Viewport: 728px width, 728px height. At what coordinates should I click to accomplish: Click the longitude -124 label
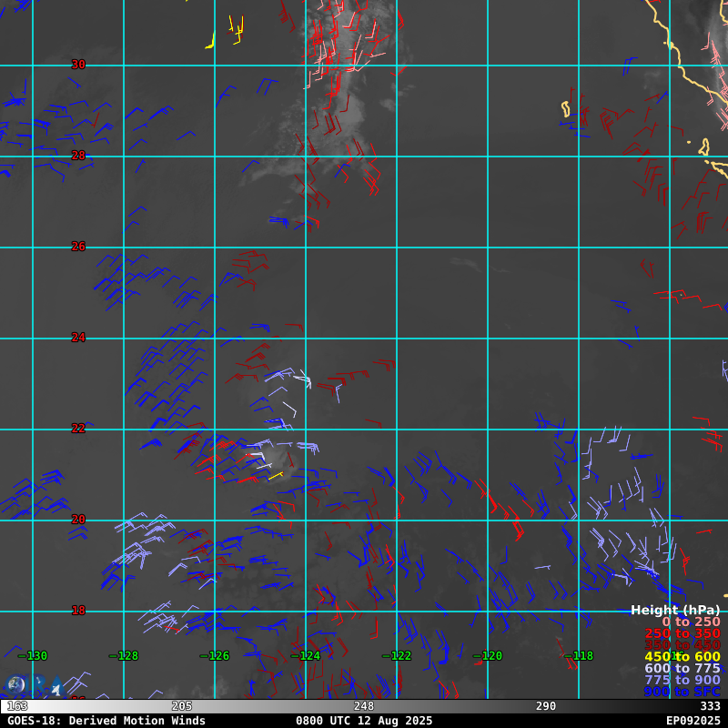(306, 656)
